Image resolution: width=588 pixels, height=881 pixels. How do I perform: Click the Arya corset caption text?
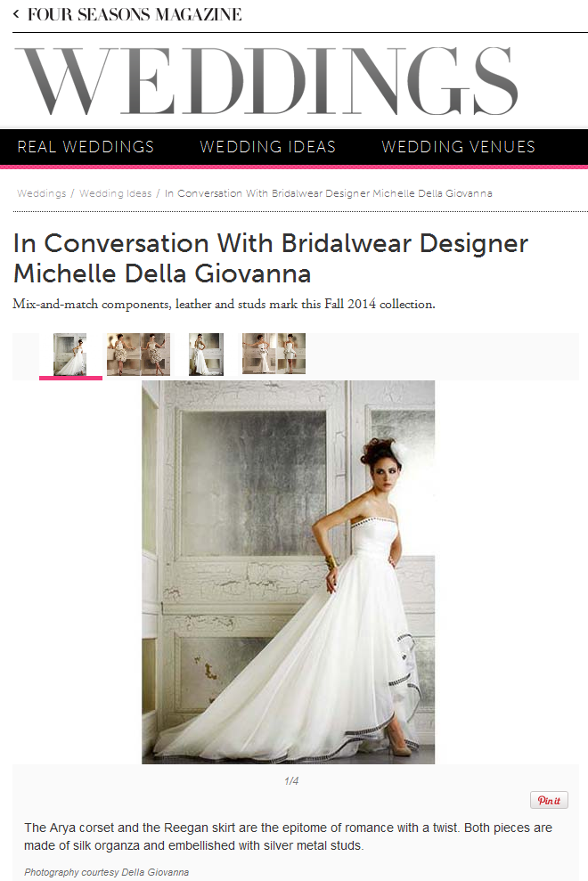point(288,836)
